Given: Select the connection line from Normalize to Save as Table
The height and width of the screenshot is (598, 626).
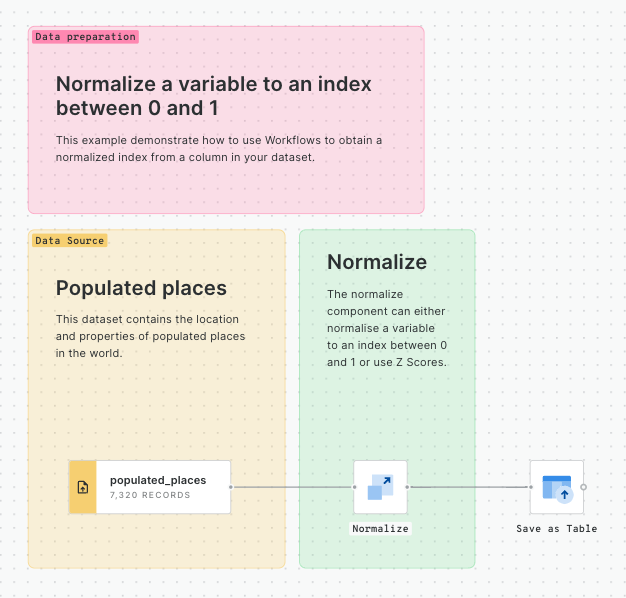Looking at the screenshot, I should pos(470,487).
